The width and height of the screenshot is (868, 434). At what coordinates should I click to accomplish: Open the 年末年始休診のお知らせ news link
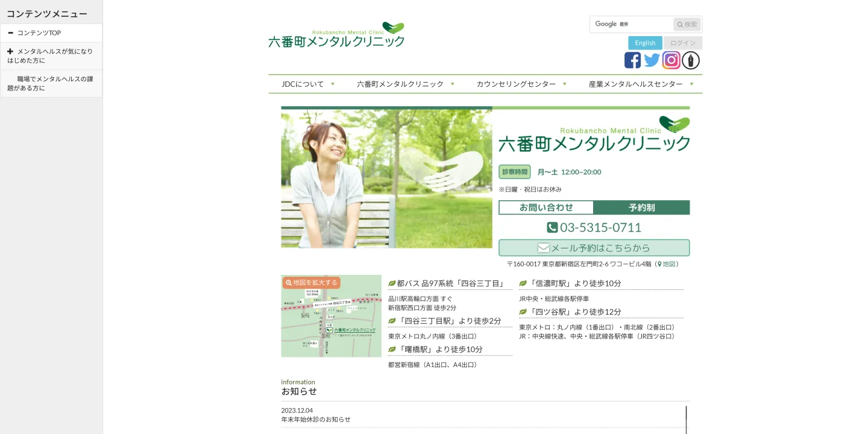click(315, 419)
